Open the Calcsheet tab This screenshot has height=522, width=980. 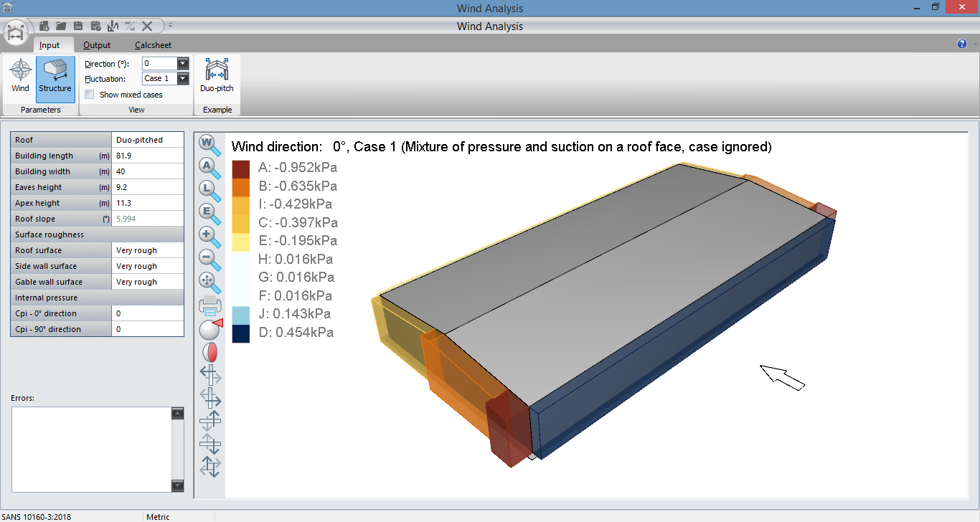(153, 45)
